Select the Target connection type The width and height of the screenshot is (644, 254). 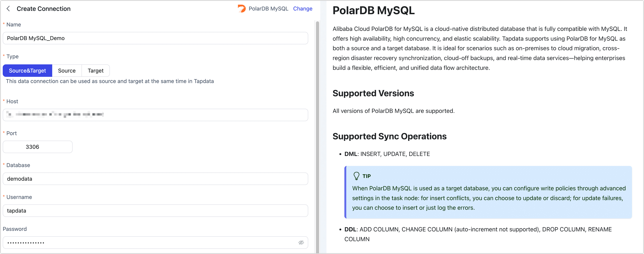tap(95, 70)
